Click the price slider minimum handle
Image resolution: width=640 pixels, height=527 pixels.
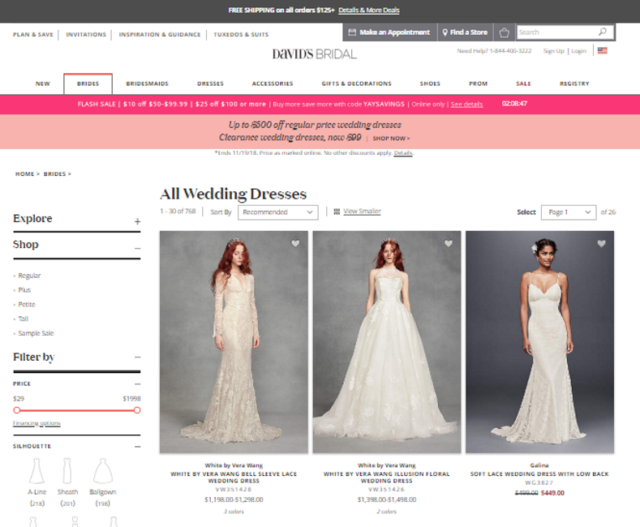pos(16,410)
